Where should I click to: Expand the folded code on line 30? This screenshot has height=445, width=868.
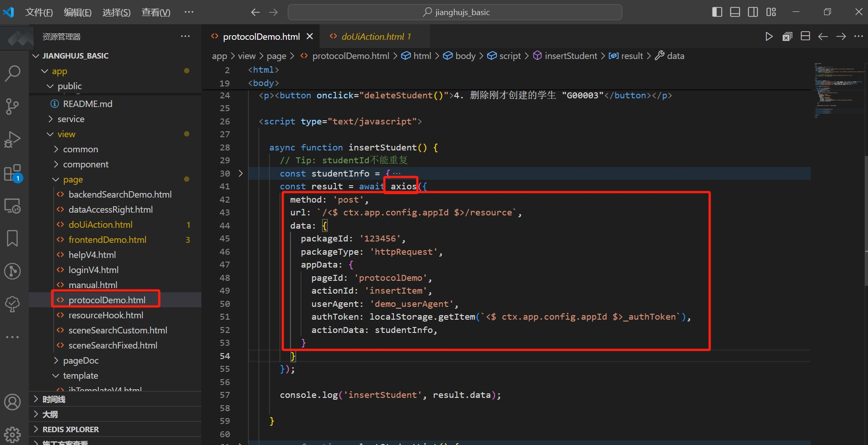tap(241, 173)
